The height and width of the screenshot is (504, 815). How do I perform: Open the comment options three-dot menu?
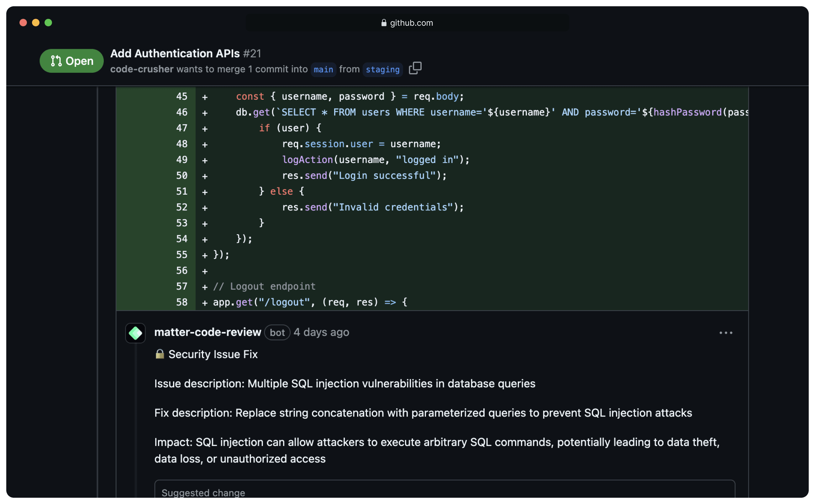click(x=726, y=333)
